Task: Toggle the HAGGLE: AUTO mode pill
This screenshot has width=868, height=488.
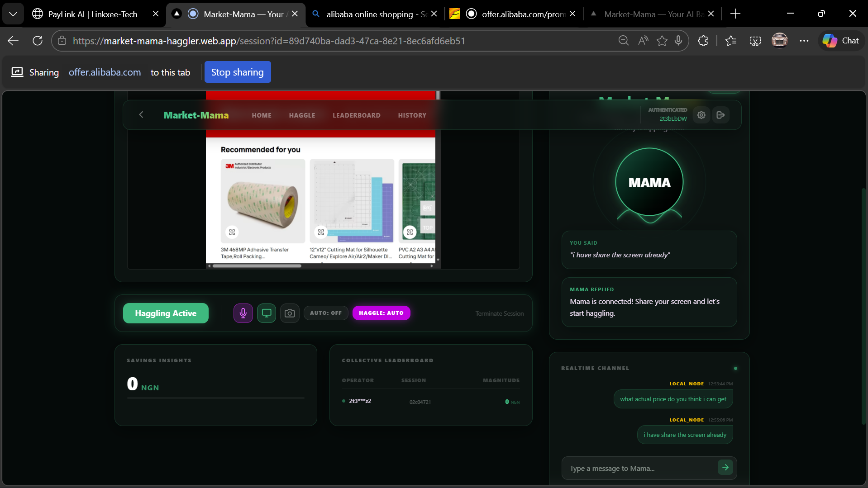Action: (381, 313)
